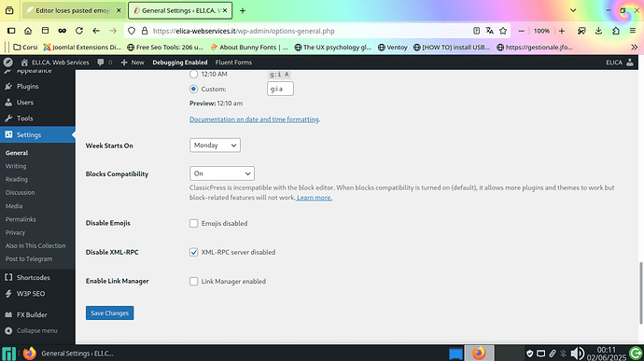Viewport: 644px width, 361px height.
Task: Bookmark this page with the star icon
Action: click(x=503, y=31)
